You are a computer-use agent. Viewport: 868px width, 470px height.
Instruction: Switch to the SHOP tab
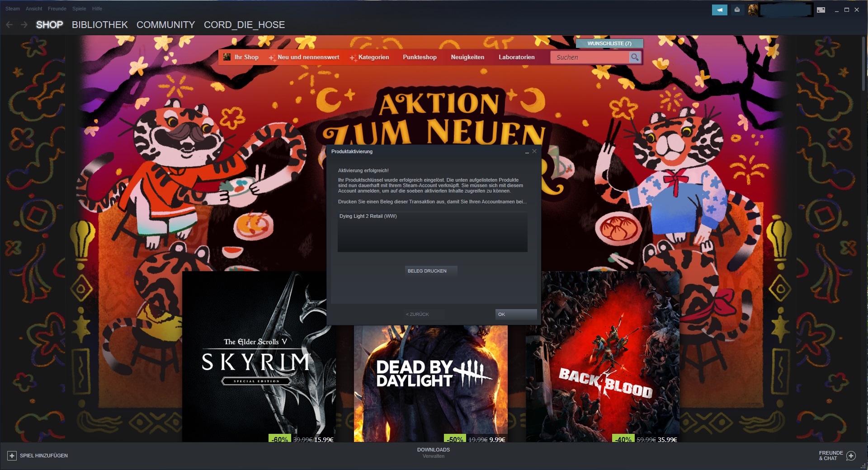[x=50, y=25]
